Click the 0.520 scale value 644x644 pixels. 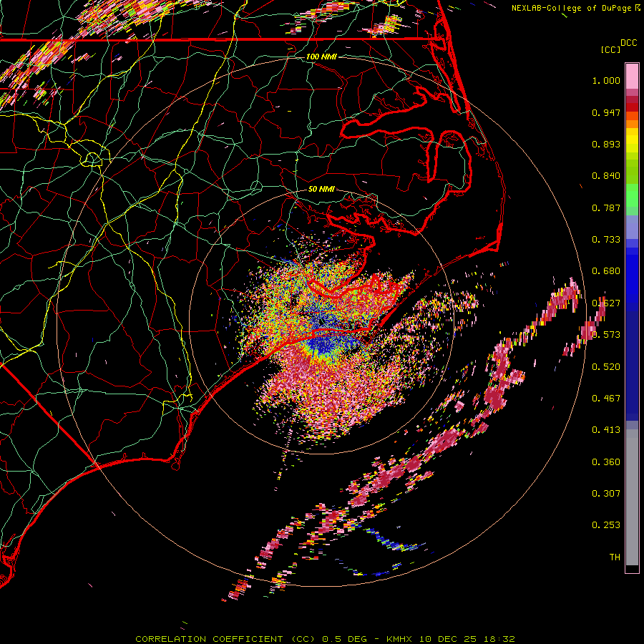click(x=606, y=367)
